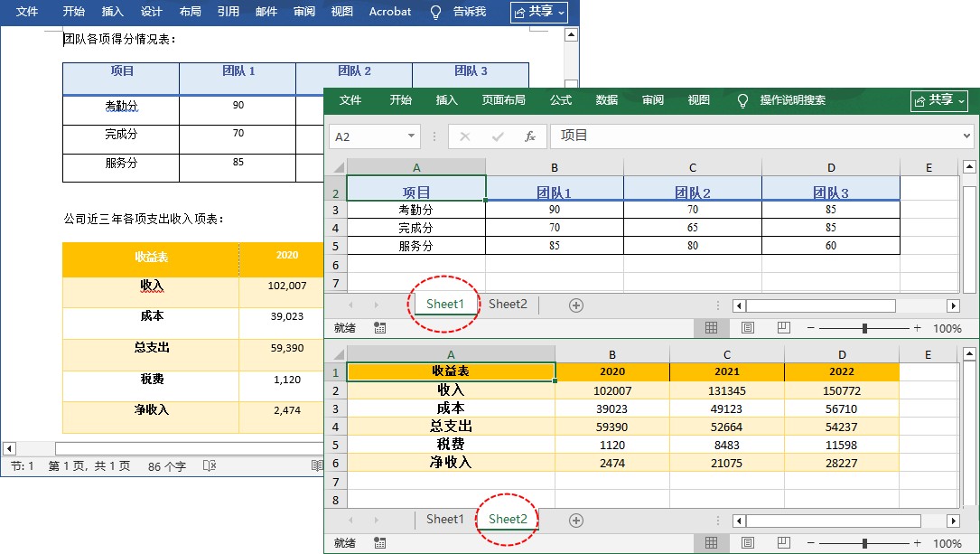The width and height of the screenshot is (980, 554).
Task: Open Word's Acrobat tab
Action: 390,11
